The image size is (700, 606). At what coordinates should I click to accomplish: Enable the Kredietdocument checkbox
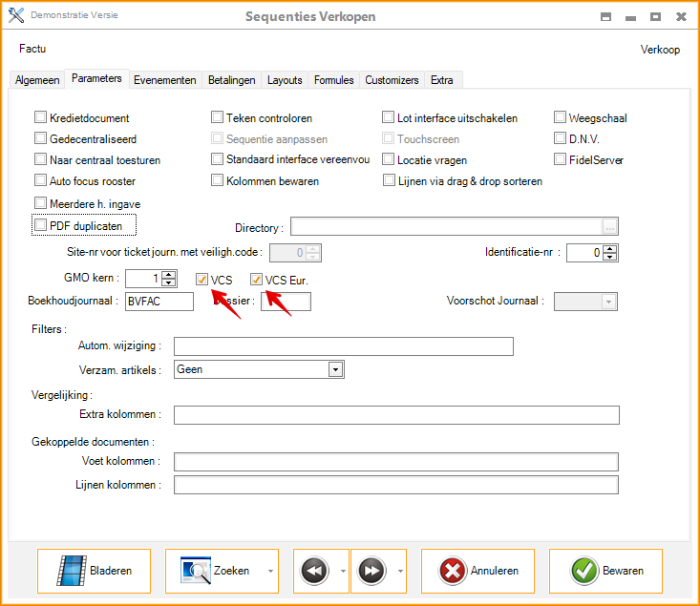pyautogui.click(x=41, y=118)
